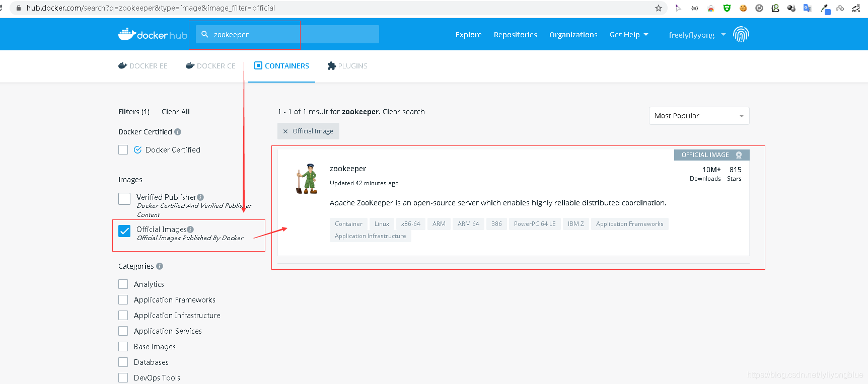Check the Verified Publisher checkbox
Image resolution: width=868 pixels, height=384 pixels.
(124, 199)
